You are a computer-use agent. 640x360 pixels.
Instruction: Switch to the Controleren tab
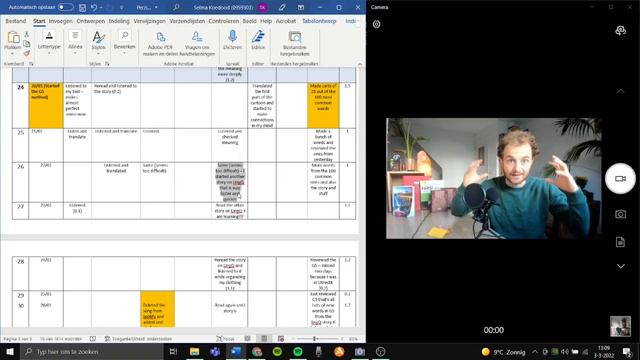[x=224, y=21]
